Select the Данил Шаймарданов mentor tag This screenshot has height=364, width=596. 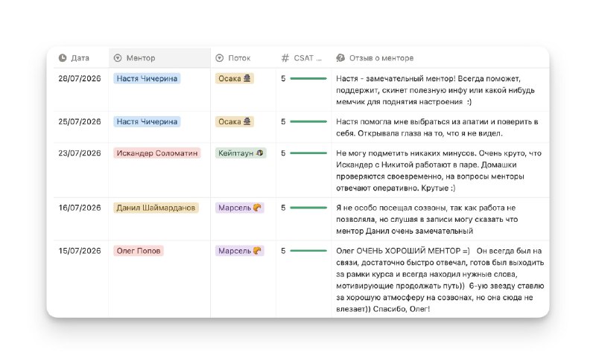click(x=156, y=208)
